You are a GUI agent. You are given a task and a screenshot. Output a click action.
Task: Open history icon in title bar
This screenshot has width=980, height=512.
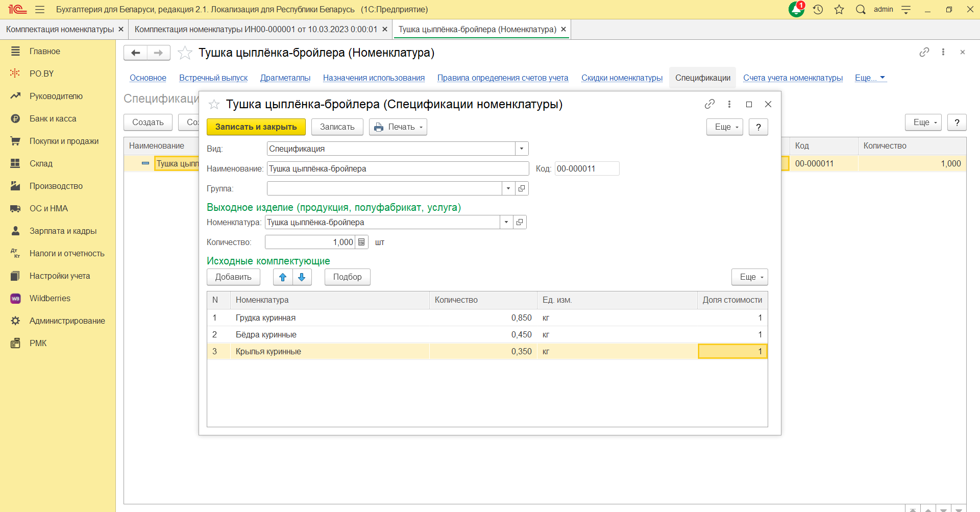click(x=818, y=10)
